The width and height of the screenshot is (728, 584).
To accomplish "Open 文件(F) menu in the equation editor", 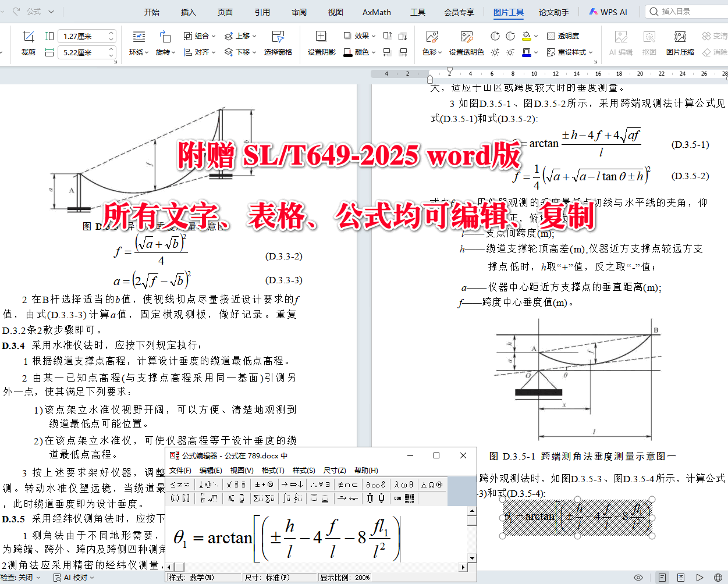I will pos(180,470).
